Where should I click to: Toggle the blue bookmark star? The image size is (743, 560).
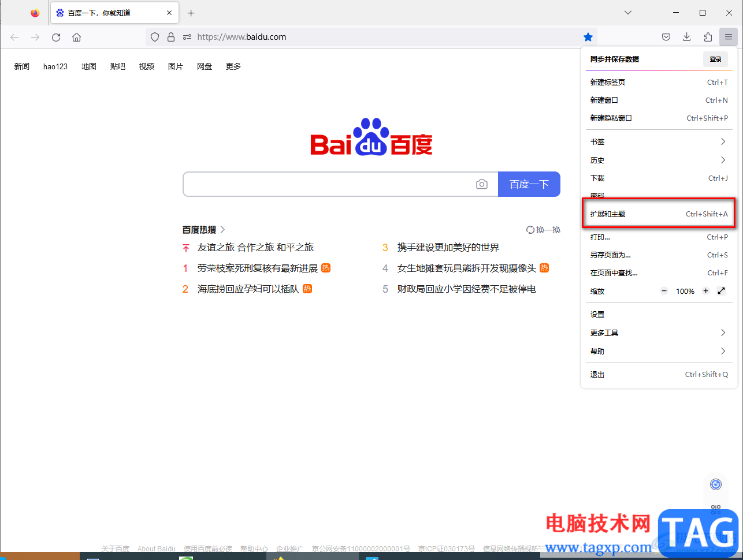click(588, 37)
